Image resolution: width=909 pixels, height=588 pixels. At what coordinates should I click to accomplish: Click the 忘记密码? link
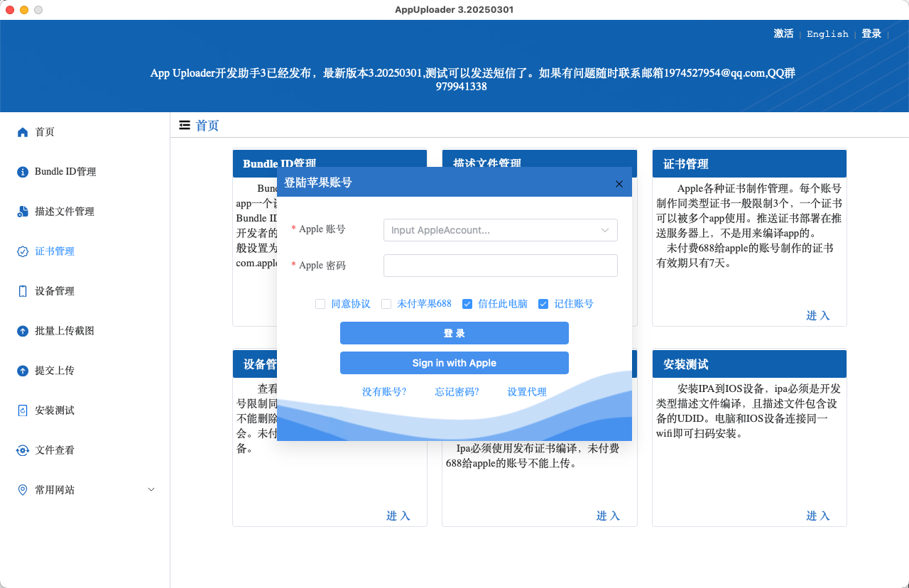point(457,392)
